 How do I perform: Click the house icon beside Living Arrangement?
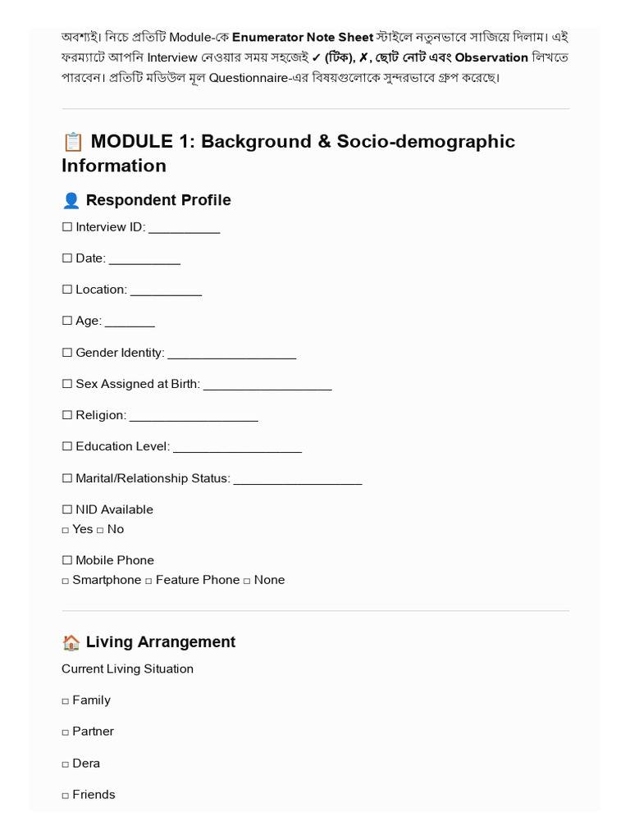pyautogui.click(x=71, y=642)
